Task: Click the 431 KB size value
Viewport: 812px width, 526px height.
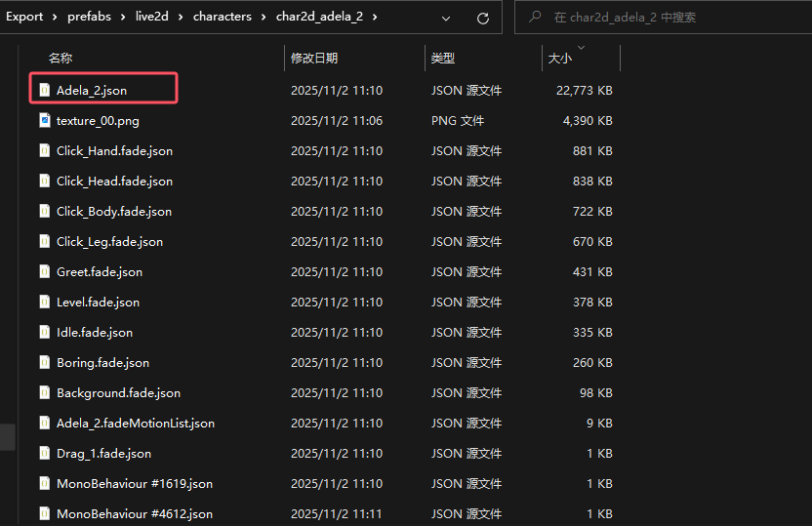Action: [x=592, y=272]
